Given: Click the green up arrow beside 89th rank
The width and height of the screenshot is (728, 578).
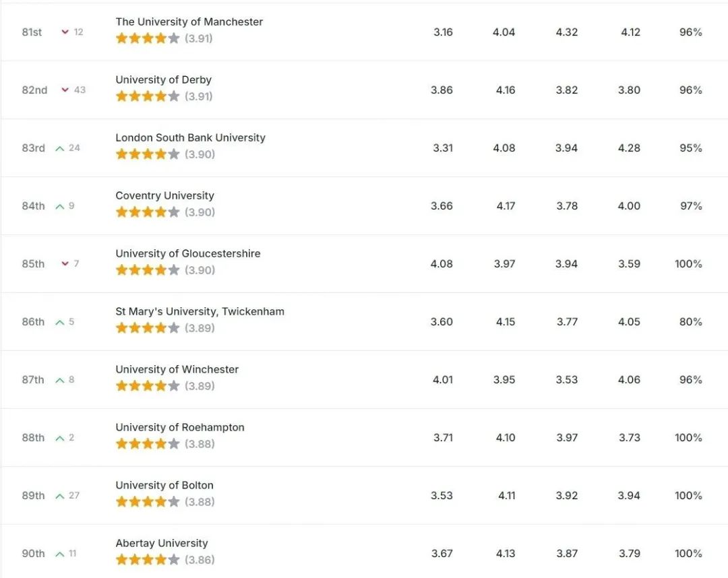Looking at the screenshot, I should [x=60, y=496].
